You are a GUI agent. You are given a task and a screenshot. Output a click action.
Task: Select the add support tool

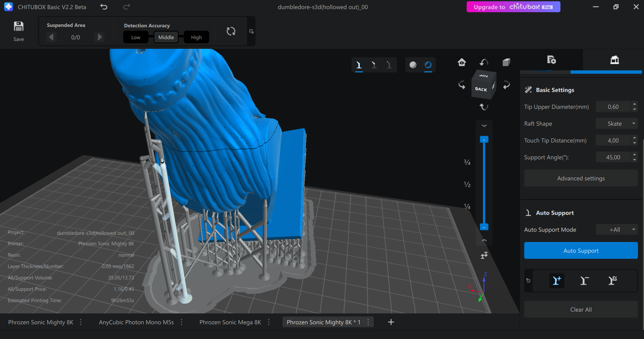click(x=557, y=280)
